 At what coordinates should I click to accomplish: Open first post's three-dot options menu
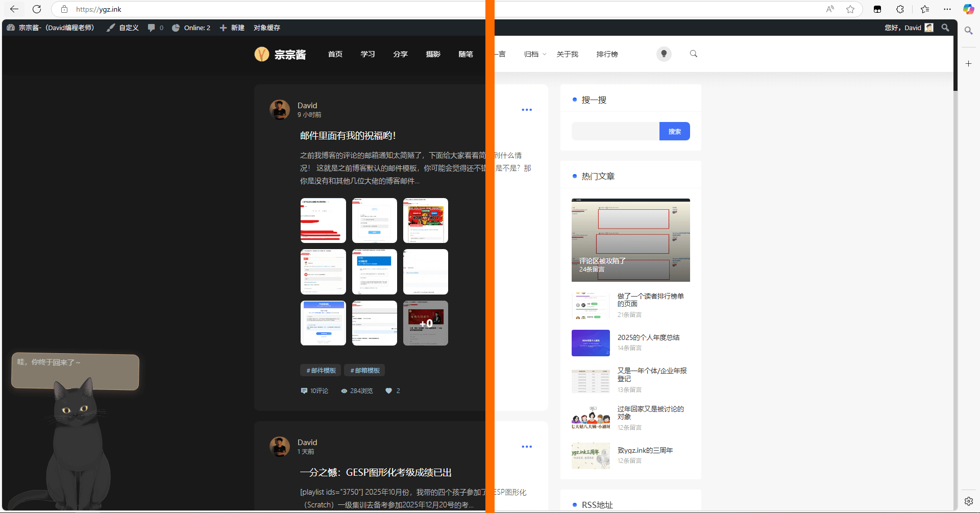tap(527, 110)
